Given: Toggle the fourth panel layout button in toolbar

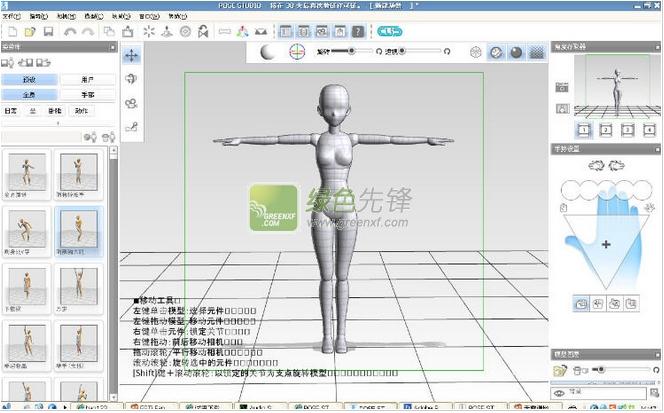Looking at the screenshot, I should pos(340,31).
